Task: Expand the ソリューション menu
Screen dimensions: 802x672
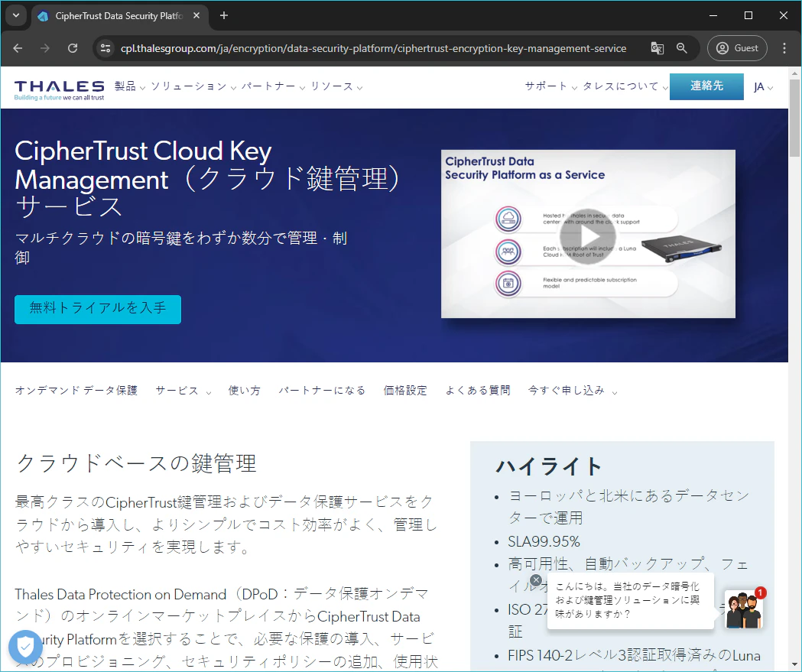Action: 193,86
